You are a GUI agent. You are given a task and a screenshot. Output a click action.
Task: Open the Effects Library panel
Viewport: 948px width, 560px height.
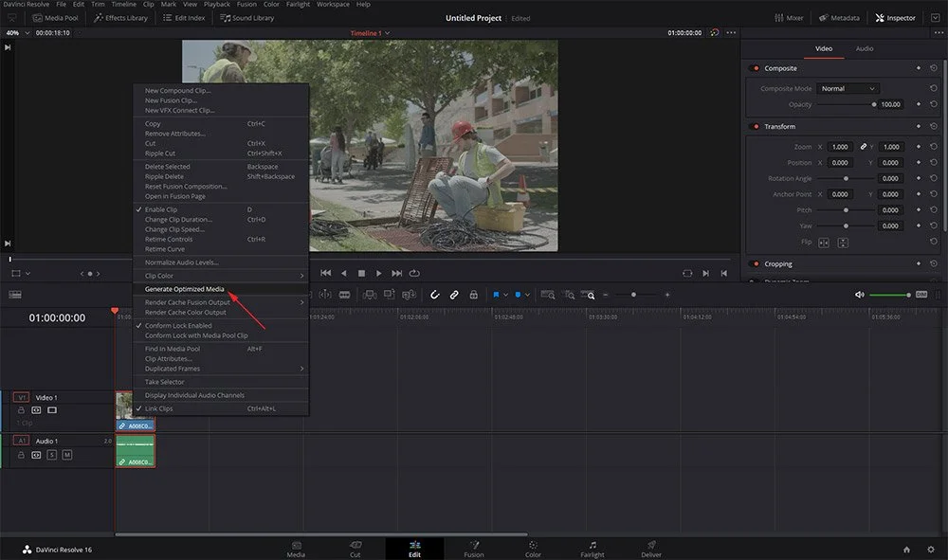point(120,17)
